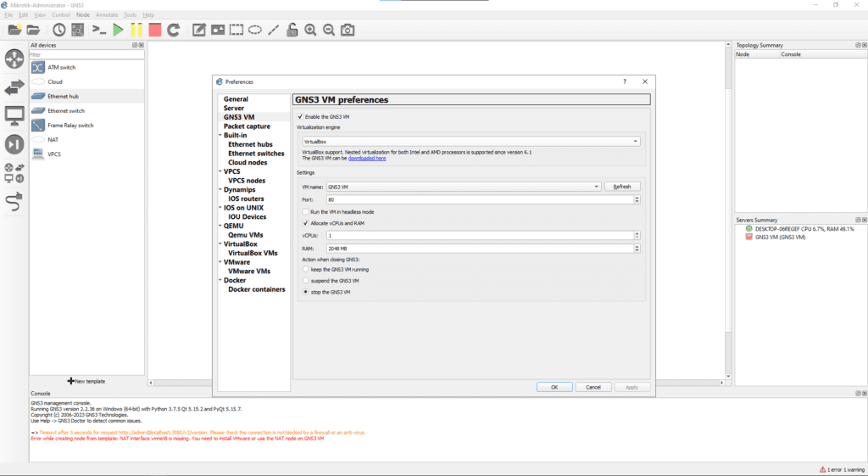868x476 pixels.
Task: Confirm preferences with OK button
Action: tap(554, 388)
